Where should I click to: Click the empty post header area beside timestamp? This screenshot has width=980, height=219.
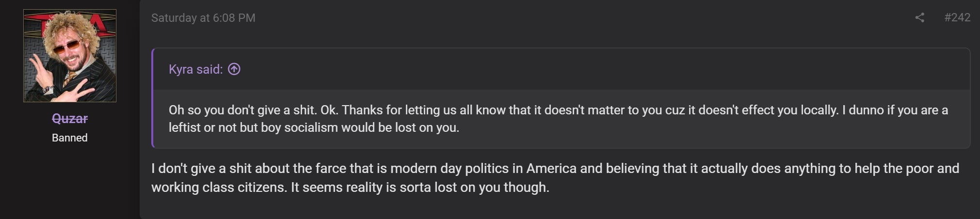(x=582, y=18)
